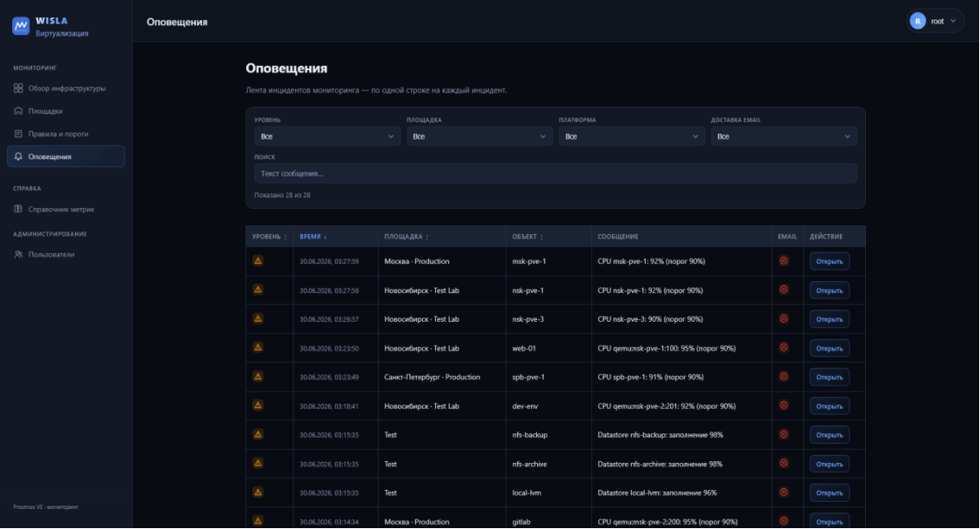
Task: Click the Текст сообщения search field
Action: [x=555, y=174]
